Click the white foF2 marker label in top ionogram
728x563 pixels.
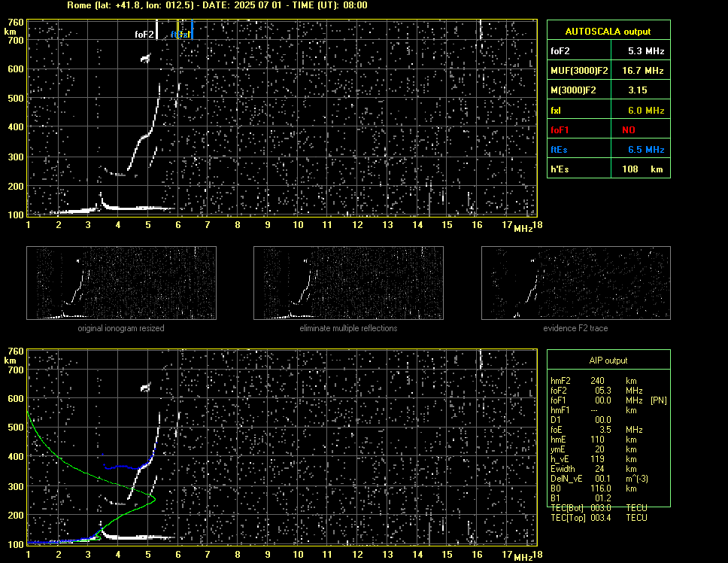click(x=144, y=35)
